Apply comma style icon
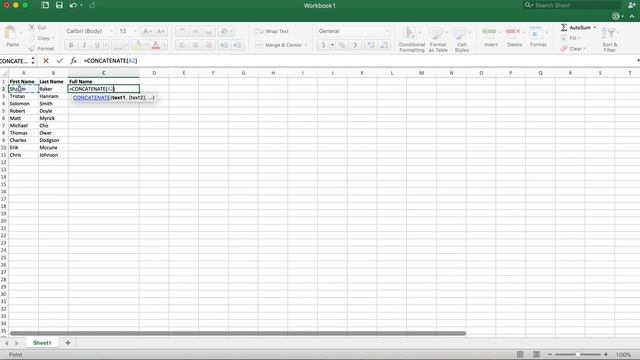Screen dimensions: 640x360 tap(355, 44)
